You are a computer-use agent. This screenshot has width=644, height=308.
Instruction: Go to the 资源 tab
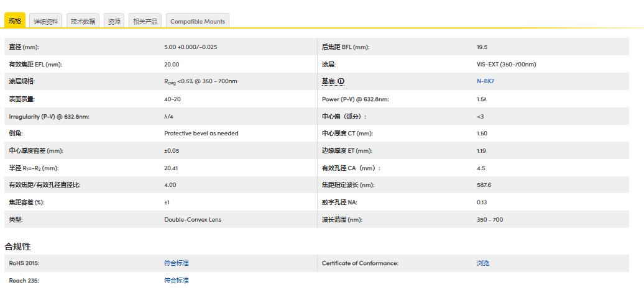click(114, 21)
